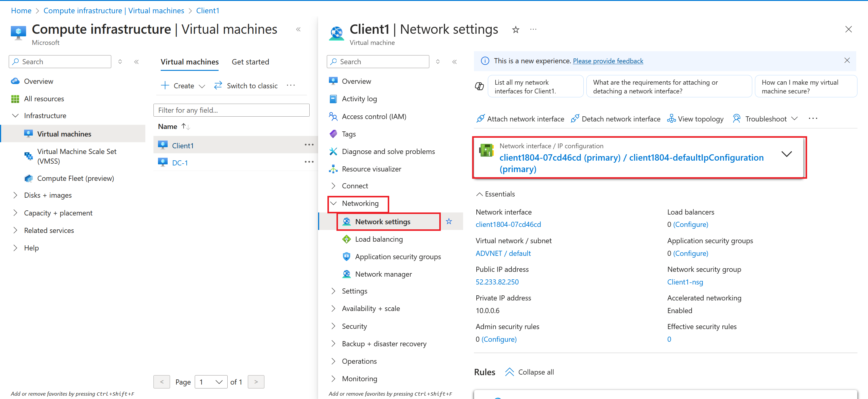Viewport: 868px width, 399px height.
Task: Switch to the Get started tab
Action: point(250,61)
